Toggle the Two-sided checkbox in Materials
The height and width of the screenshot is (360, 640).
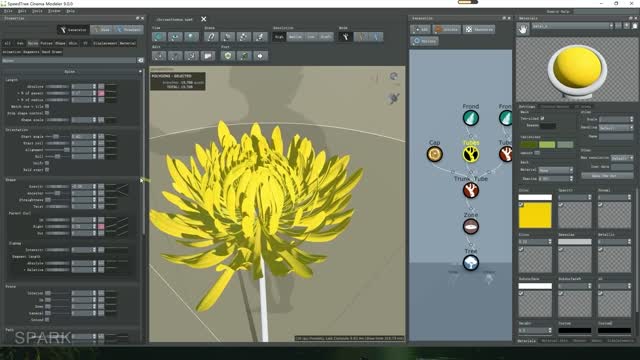(x=542, y=118)
